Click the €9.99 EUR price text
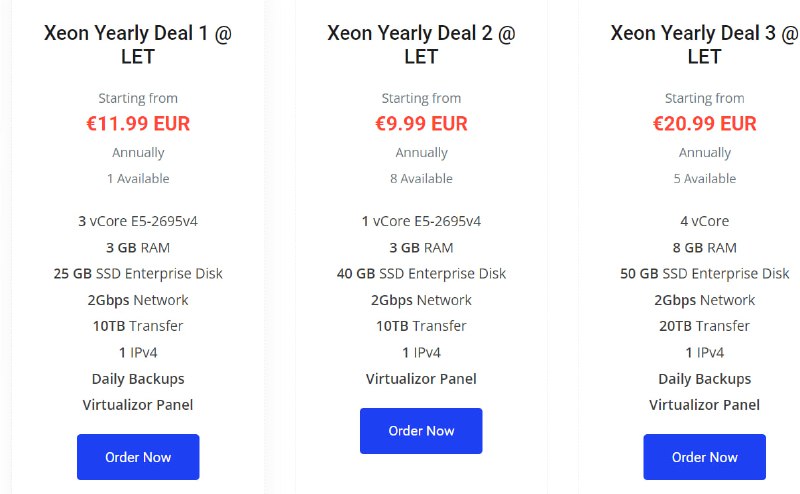 coord(421,124)
